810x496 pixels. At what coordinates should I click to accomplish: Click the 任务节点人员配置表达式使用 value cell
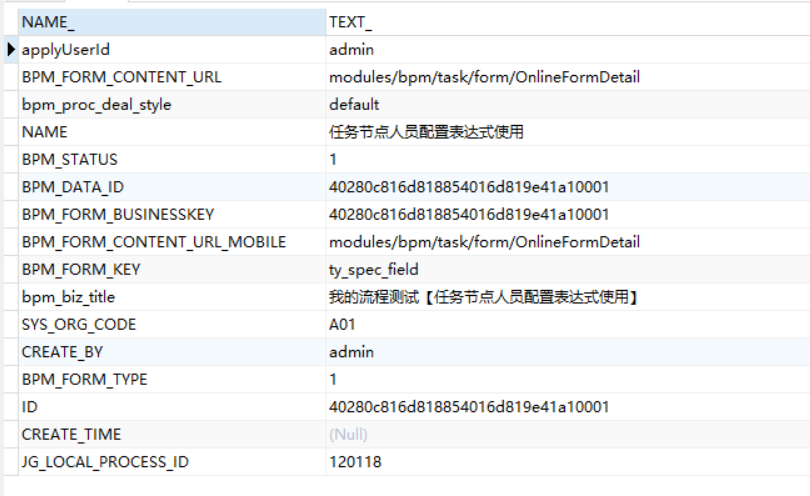[x=568, y=132]
